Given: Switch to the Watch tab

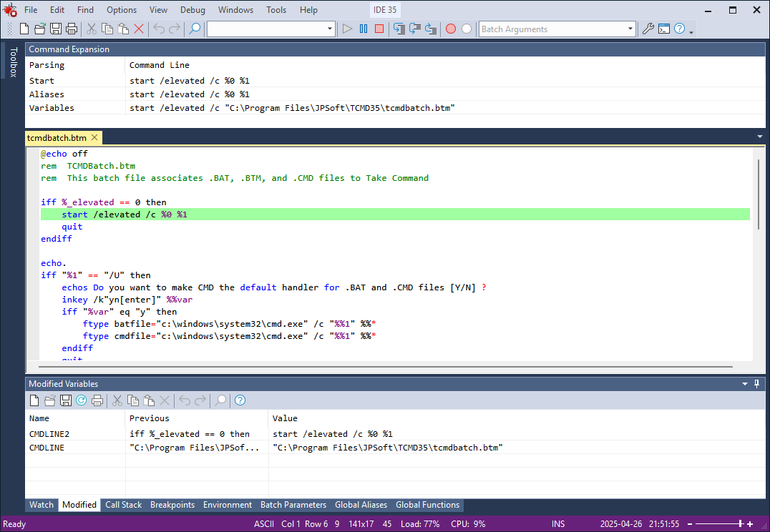Looking at the screenshot, I should [41, 505].
